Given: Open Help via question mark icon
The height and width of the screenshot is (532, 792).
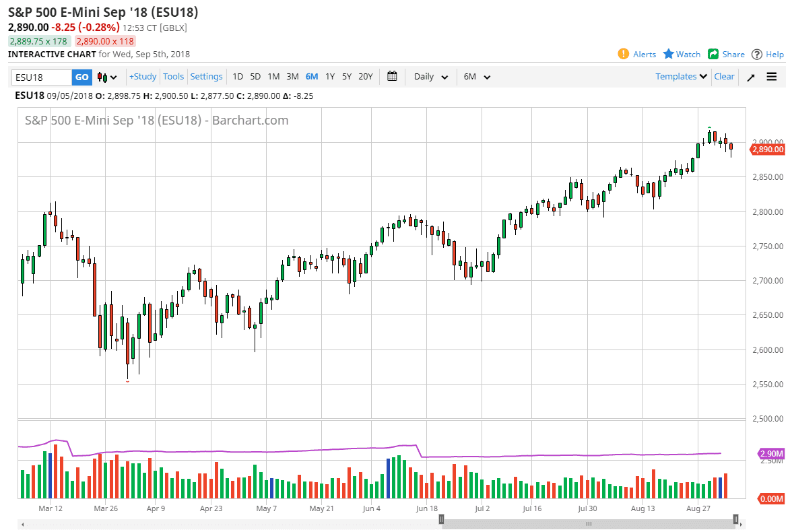Looking at the screenshot, I should tap(757, 54).
